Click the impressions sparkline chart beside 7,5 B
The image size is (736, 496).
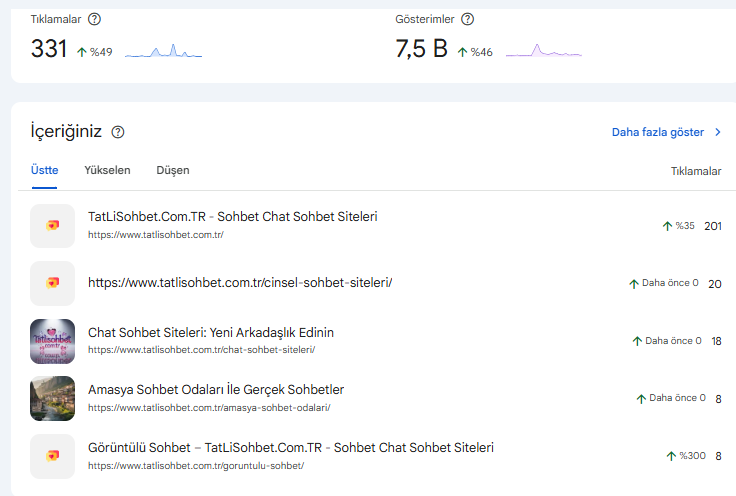pyautogui.click(x=544, y=50)
